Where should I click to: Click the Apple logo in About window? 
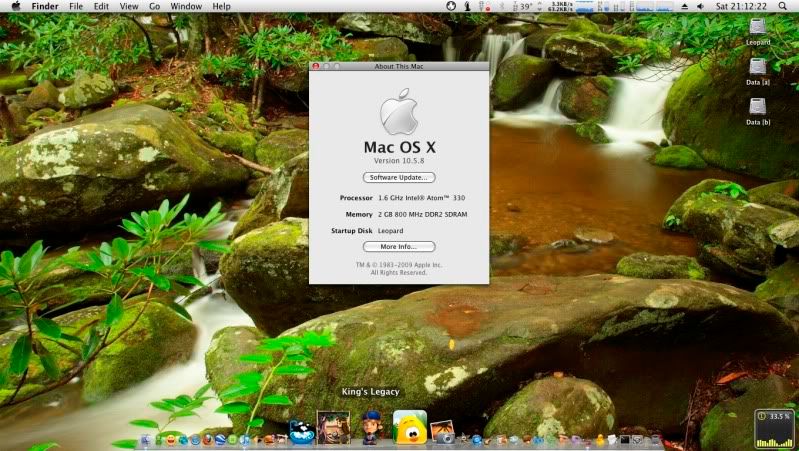pyautogui.click(x=399, y=111)
